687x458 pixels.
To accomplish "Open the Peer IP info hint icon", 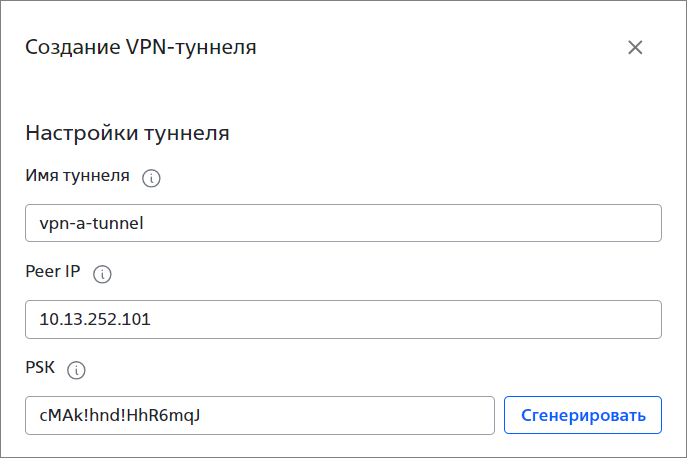I will tap(102, 274).
